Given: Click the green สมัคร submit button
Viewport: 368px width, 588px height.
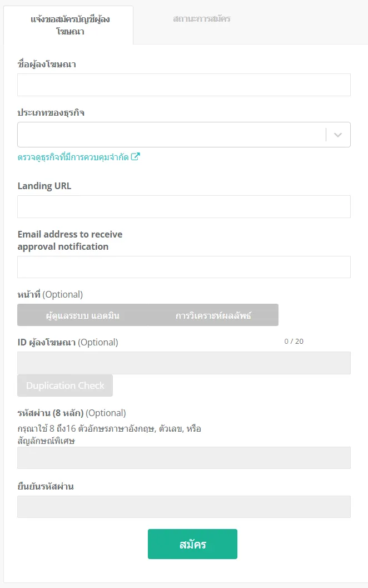Looking at the screenshot, I should click(x=192, y=543).
